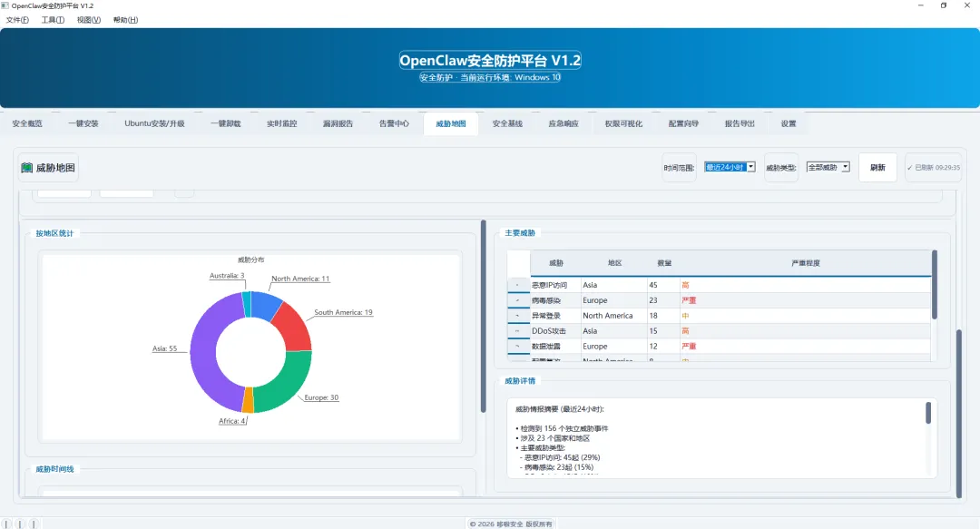980x529 pixels.
Task: Switch to the 设置 tab
Action: pos(789,123)
